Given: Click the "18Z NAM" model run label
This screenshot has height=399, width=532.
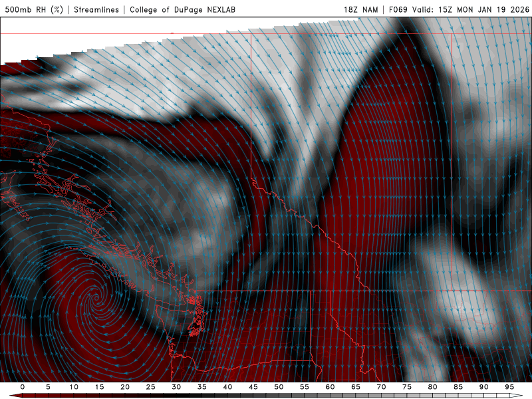Looking at the screenshot, I should (x=360, y=9).
